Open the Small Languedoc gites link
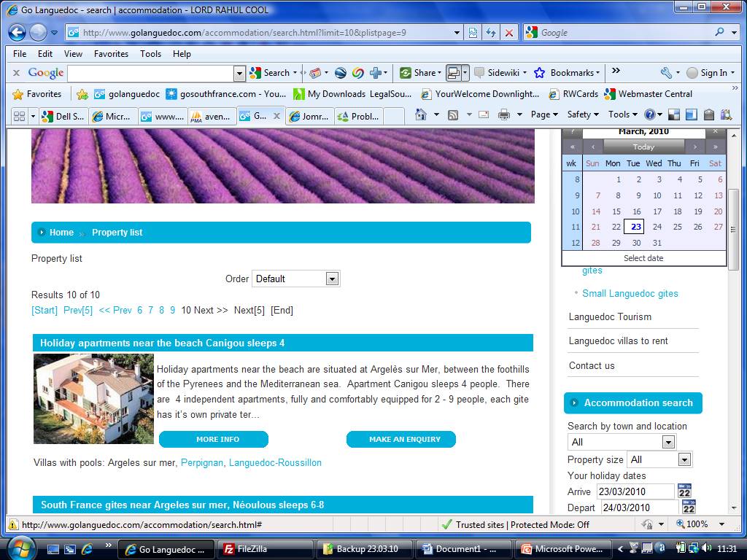 pyautogui.click(x=630, y=292)
